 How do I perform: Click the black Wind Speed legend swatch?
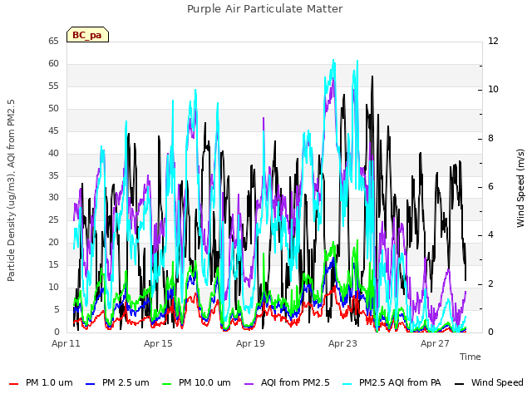tap(459, 384)
